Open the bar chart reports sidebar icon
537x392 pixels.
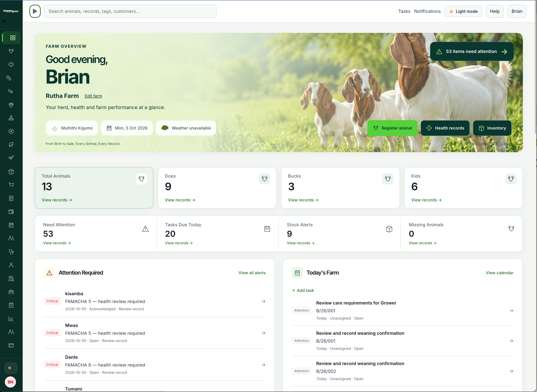(x=11, y=319)
